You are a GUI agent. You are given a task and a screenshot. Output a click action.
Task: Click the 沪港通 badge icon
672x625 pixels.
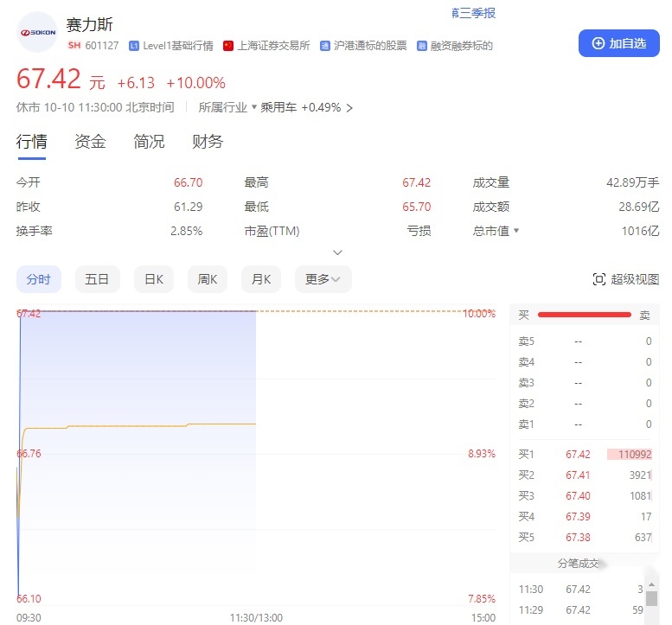click(x=325, y=46)
